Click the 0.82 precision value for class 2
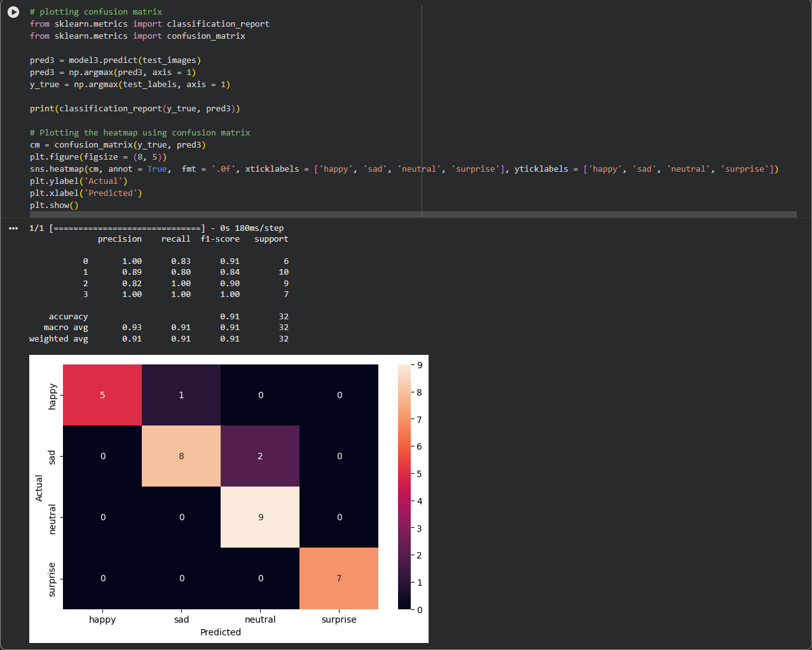812x650 pixels. point(132,284)
